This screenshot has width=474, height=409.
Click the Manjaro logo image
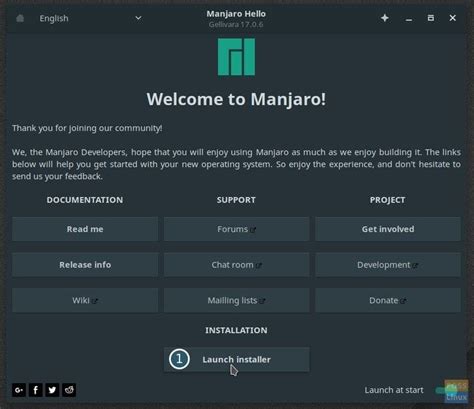(236, 57)
